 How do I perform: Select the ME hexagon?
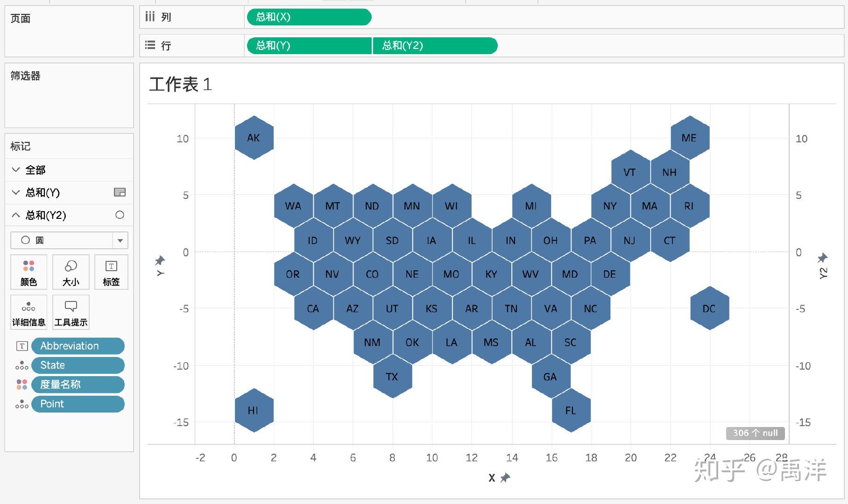click(690, 138)
